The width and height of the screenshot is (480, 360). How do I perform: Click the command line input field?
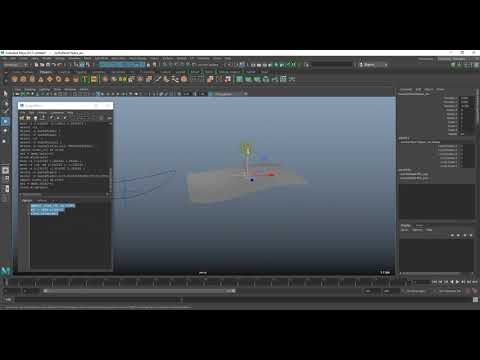click(x=98, y=300)
